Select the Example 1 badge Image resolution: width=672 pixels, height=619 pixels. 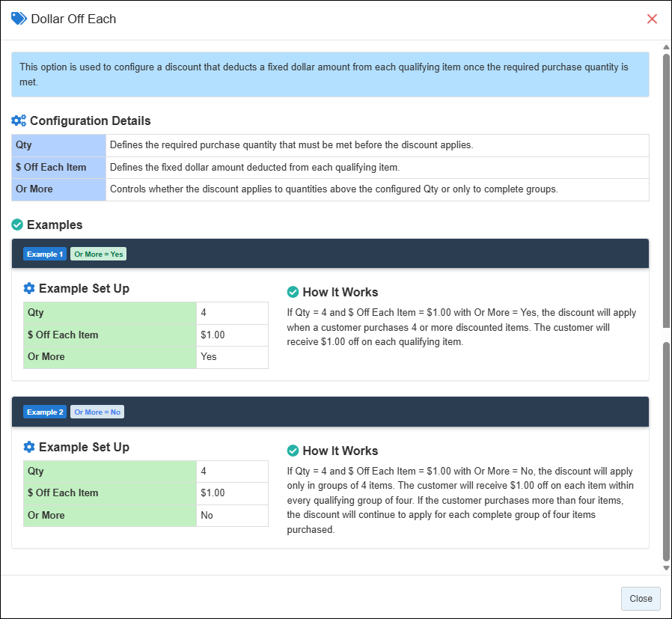click(x=45, y=254)
